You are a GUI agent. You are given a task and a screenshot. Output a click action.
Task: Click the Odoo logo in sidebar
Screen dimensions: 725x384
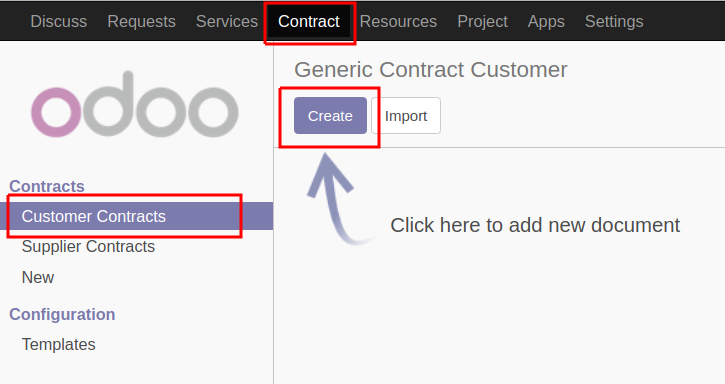135,104
